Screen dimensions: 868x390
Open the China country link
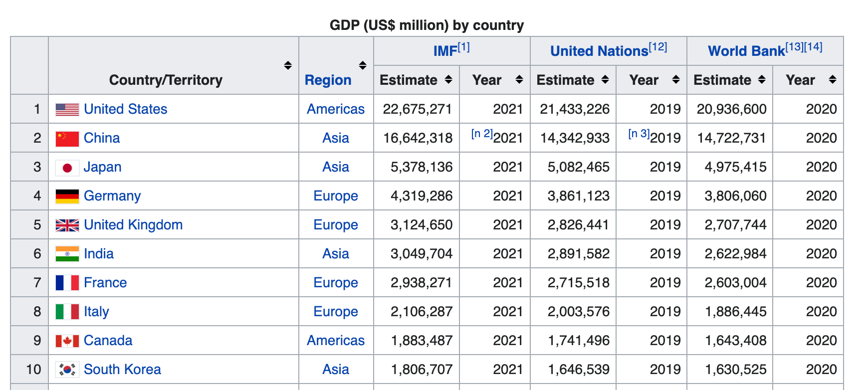point(102,138)
